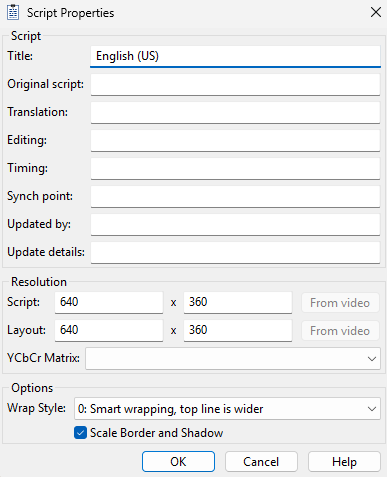
Task: Click the Resolution group heading
Action: coord(39,282)
